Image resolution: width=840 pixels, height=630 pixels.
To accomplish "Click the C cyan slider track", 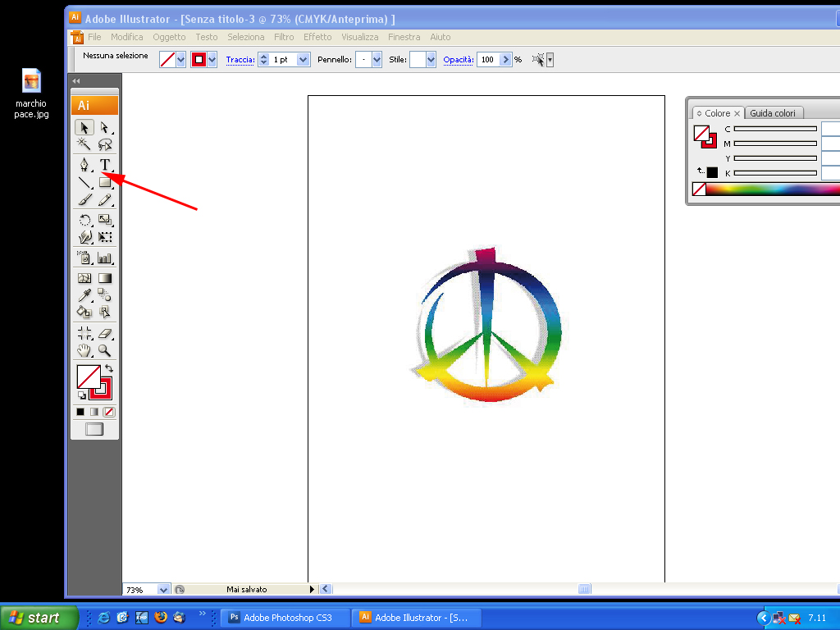I will [775, 129].
